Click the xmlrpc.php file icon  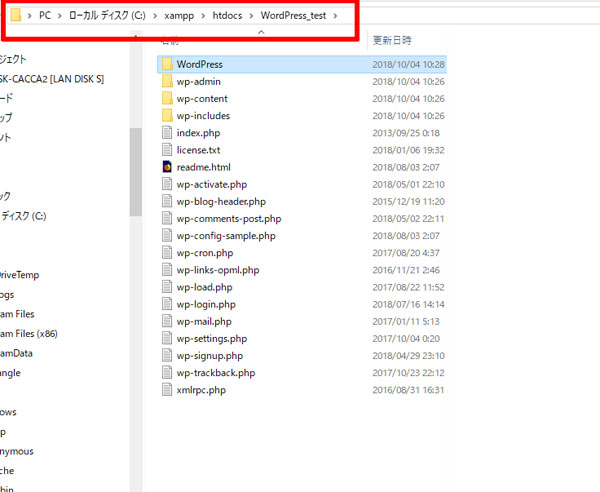pyautogui.click(x=167, y=390)
